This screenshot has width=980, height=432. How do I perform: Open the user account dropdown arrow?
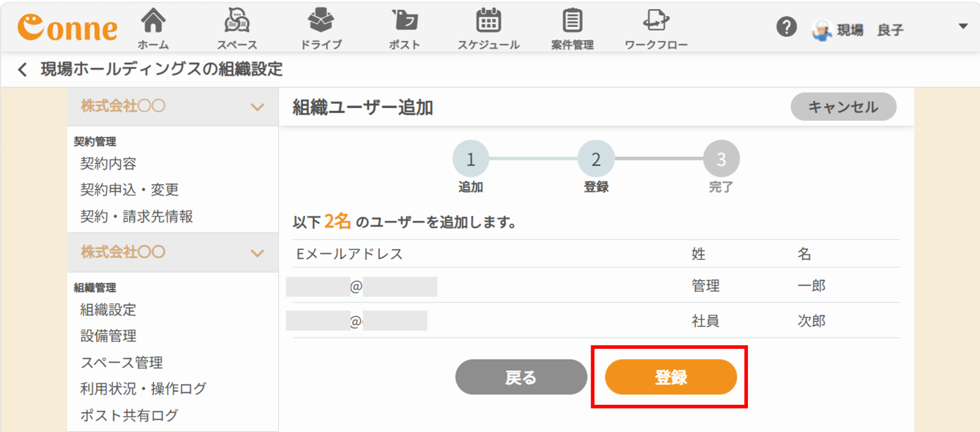click(963, 26)
